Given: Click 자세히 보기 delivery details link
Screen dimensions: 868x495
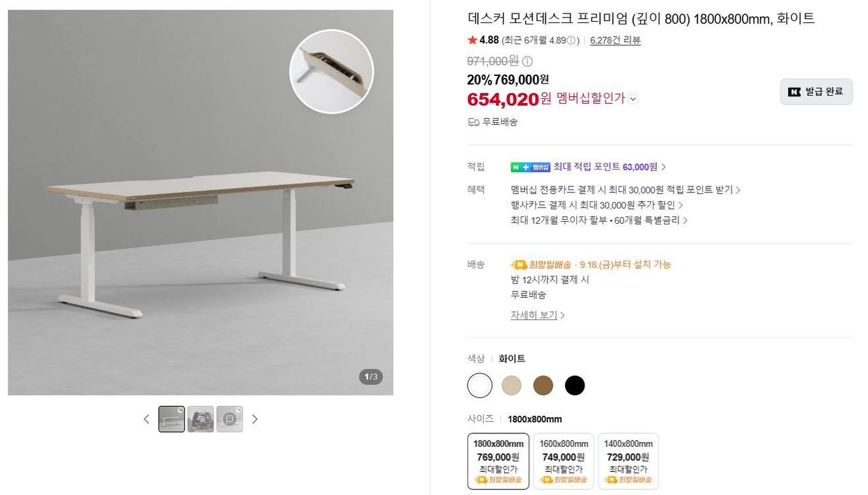Looking at the screenshot, I should (538, 315).
